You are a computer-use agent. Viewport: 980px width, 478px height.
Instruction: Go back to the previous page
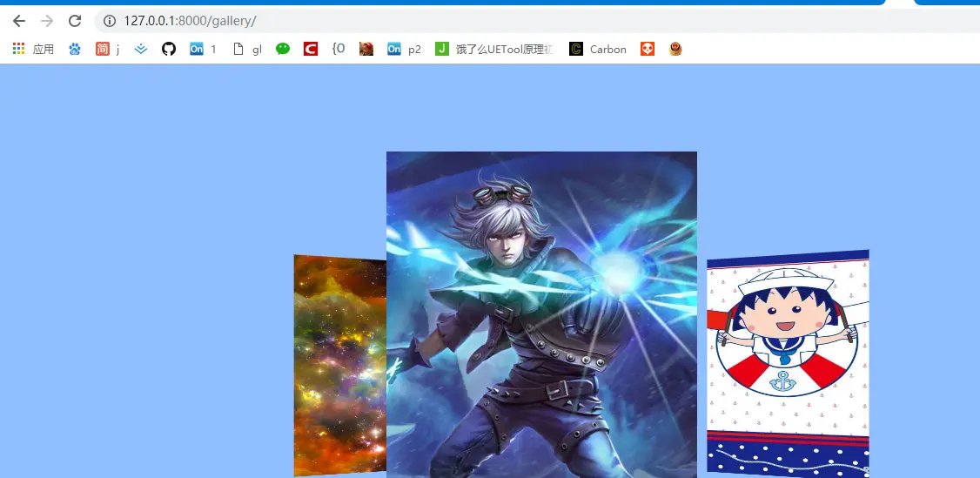click(x=19, y=21)
